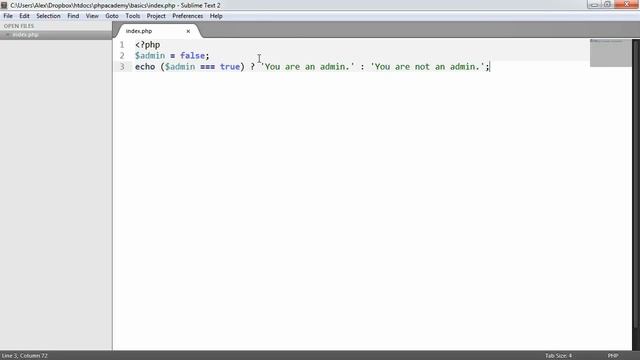Close the index.php tab
This screenshot has height=360, width=640.
pyautogui.click(x=188, y=31)
